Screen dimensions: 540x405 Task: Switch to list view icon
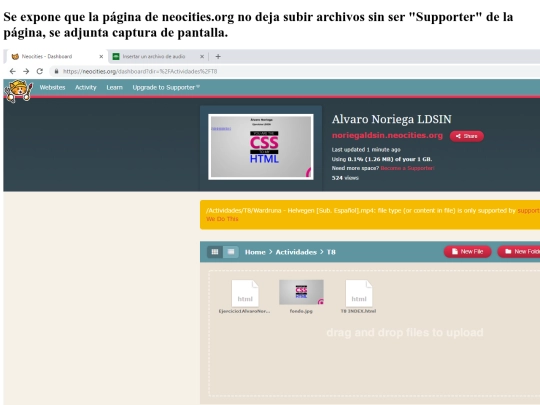point(231,252)
